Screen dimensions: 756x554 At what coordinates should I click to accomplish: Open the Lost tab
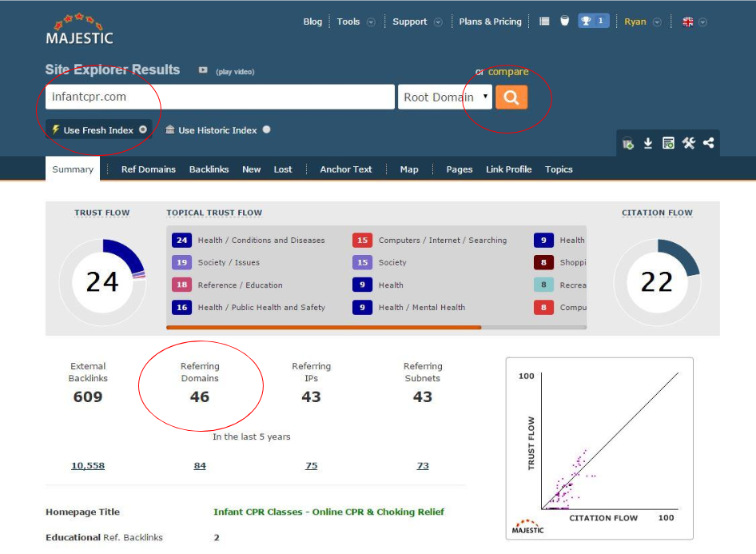[283, 169]
